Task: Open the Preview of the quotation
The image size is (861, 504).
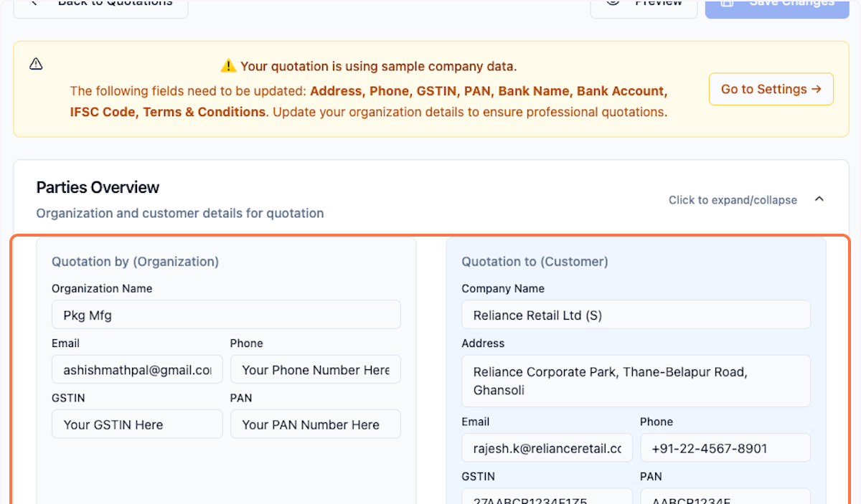Action: pyautogui.click(x=644, y=3)
